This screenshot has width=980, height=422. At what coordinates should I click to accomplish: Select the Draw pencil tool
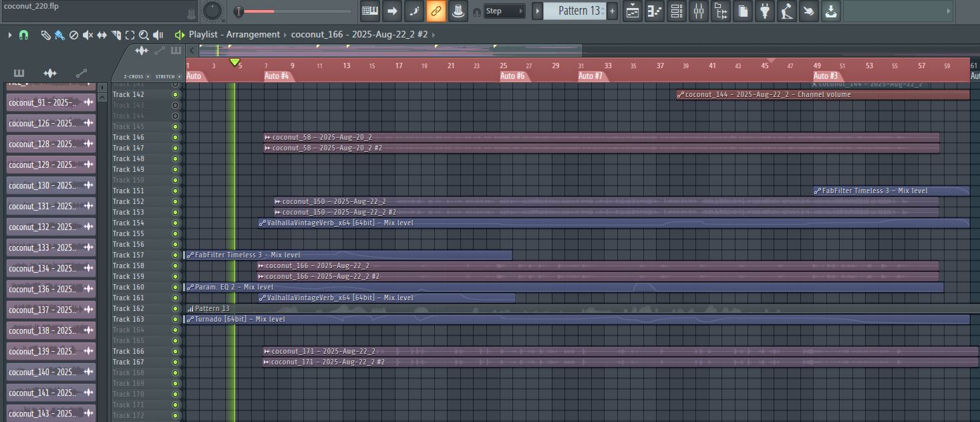tap(45, 35)
